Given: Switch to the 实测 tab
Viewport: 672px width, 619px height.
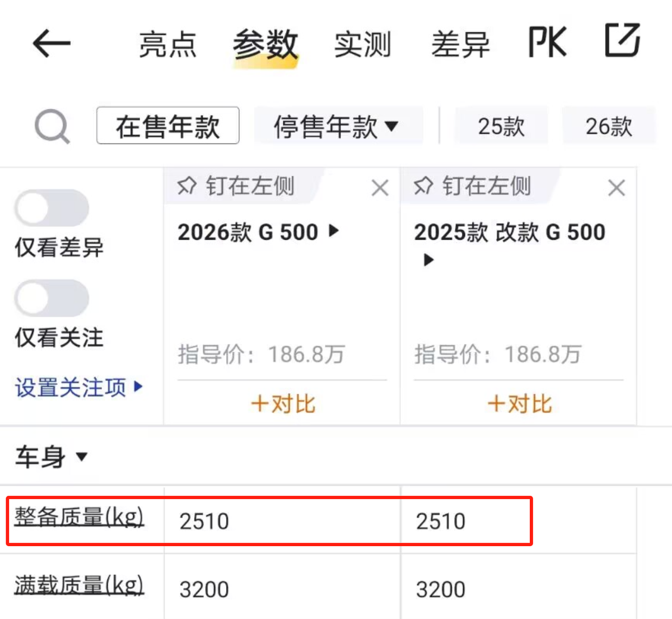Looking at the screenshot, I should coord(362,45).
